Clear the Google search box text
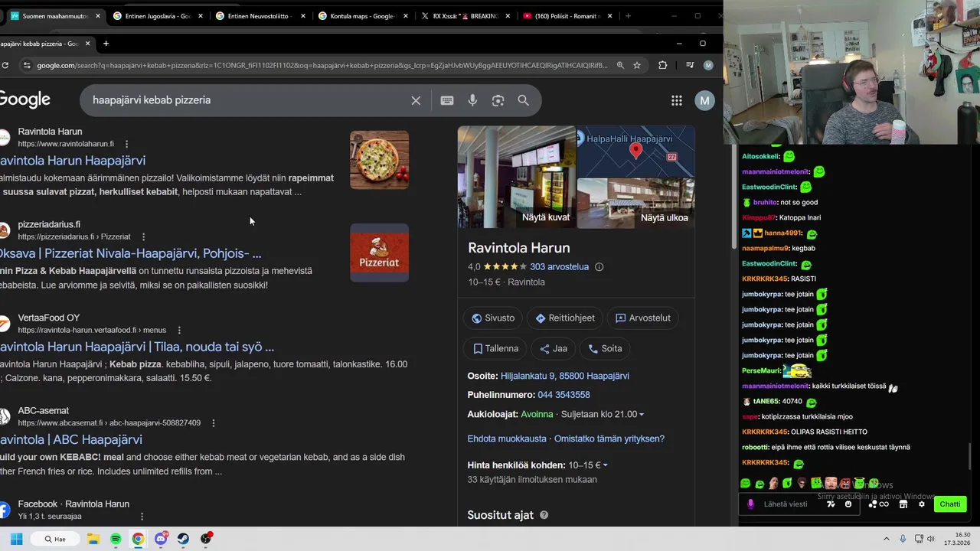This screenshot has width=980, height=551. 416,100
